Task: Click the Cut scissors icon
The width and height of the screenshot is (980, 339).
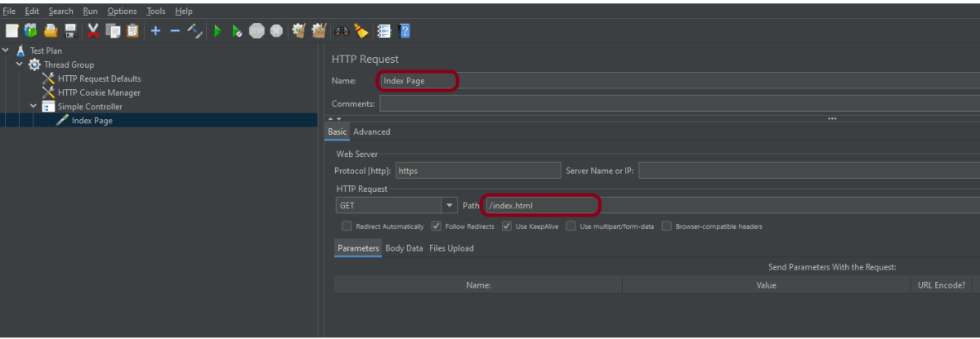Action: point(92,31)
